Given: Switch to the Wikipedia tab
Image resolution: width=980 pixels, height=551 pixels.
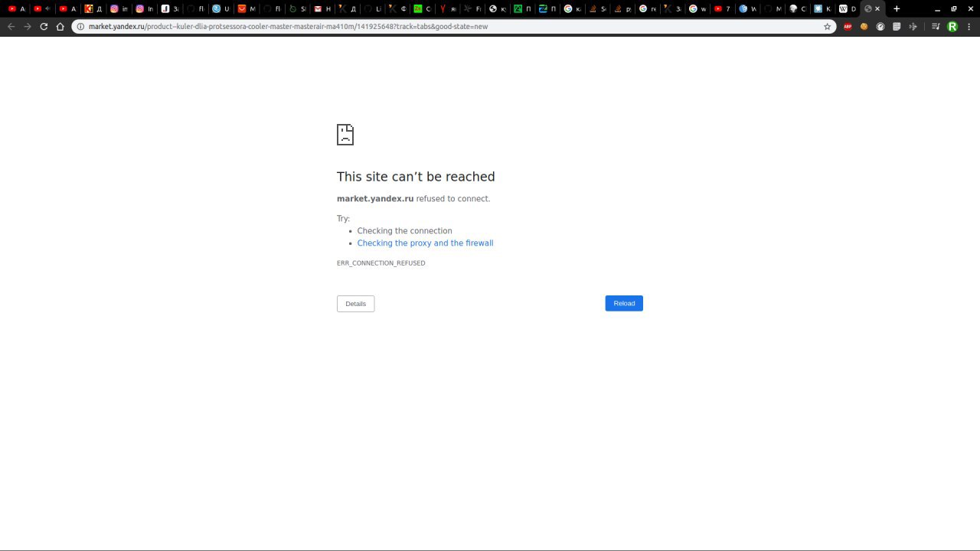Looking at the screenshot, I should (x=848, y=8).
